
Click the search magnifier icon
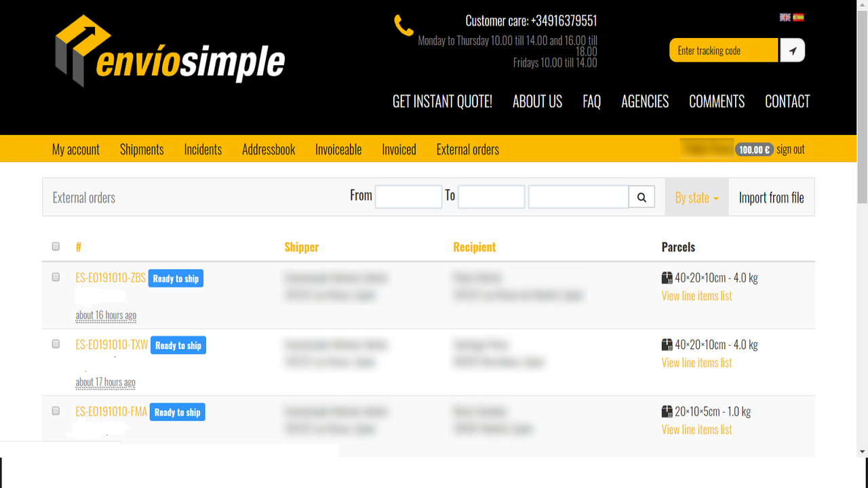(641, 197)
